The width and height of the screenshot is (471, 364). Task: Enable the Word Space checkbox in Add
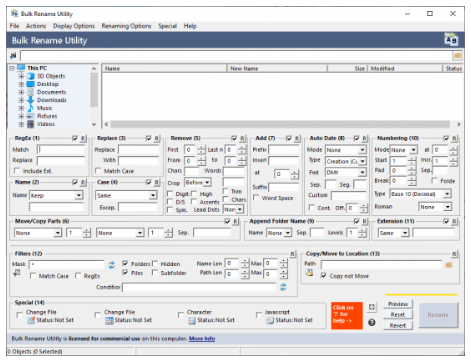click(256, 198)
